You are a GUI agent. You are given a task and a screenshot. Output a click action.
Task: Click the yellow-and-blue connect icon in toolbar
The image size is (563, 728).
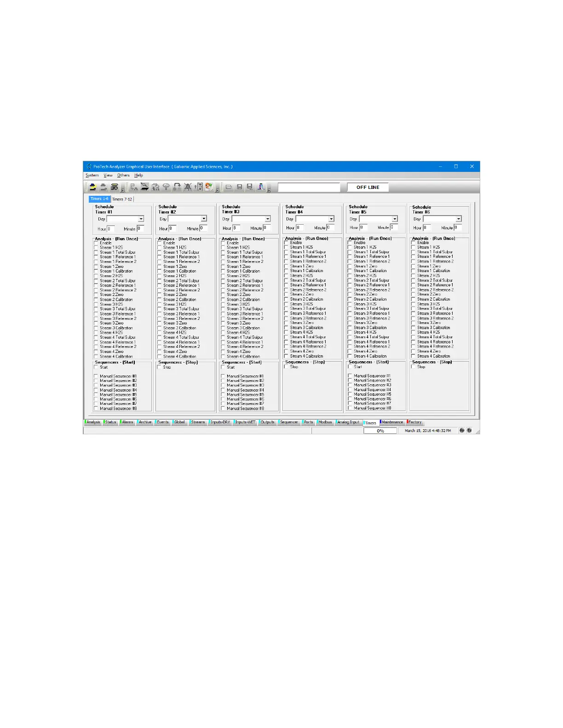92,187
